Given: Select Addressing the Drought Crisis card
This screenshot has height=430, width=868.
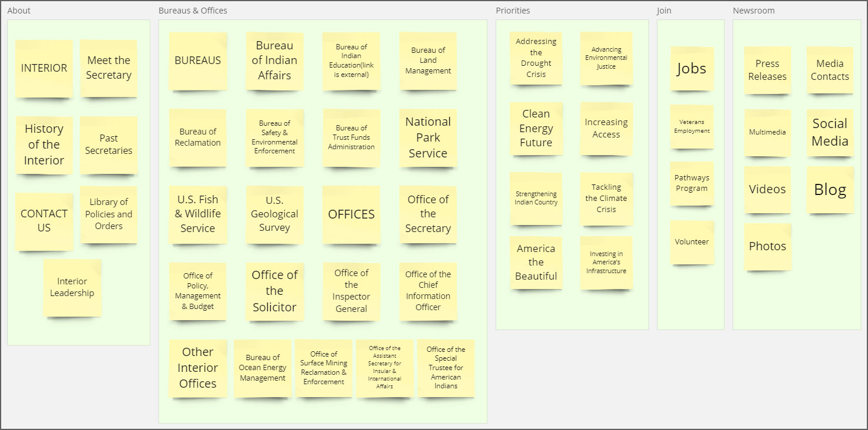Looking at the screenshot, I should [536, 58].
